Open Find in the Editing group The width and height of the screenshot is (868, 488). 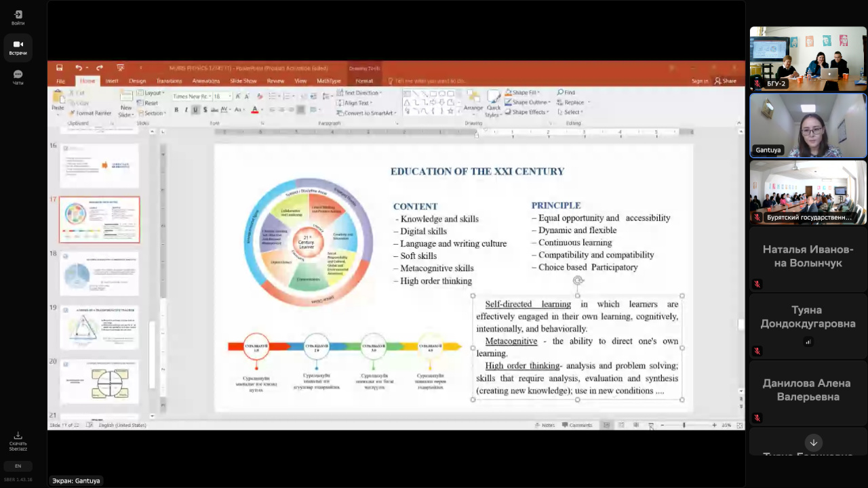pyautogui.click(x=566, y=93)
